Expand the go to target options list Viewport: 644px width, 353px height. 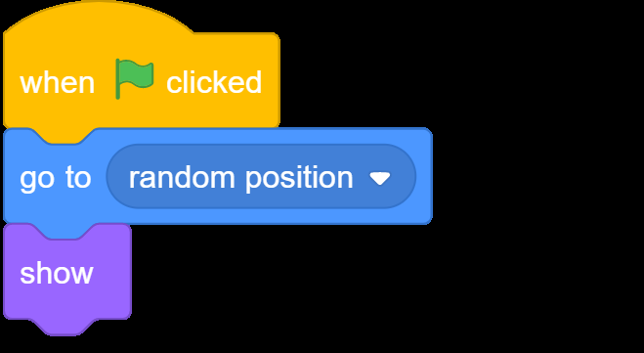261,176
